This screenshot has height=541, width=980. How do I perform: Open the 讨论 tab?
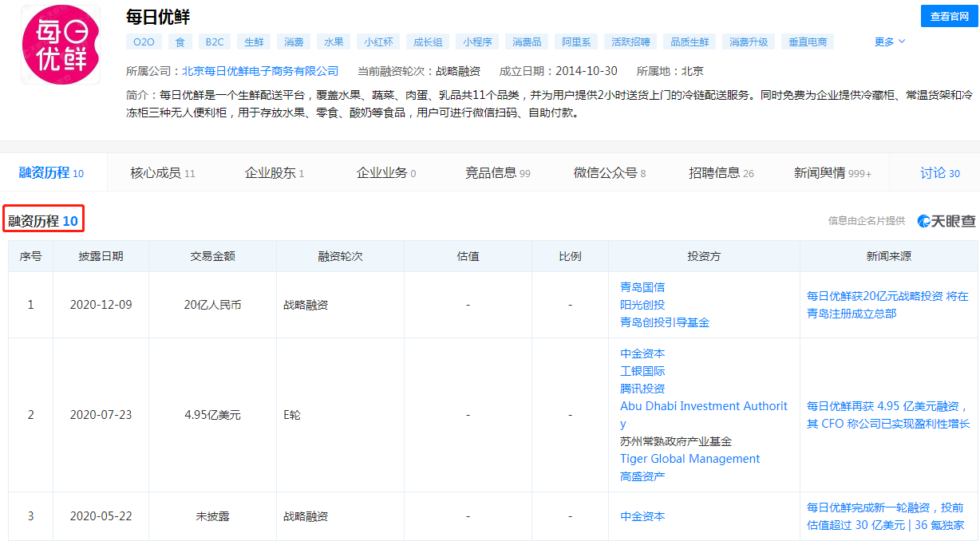point(940,172)
